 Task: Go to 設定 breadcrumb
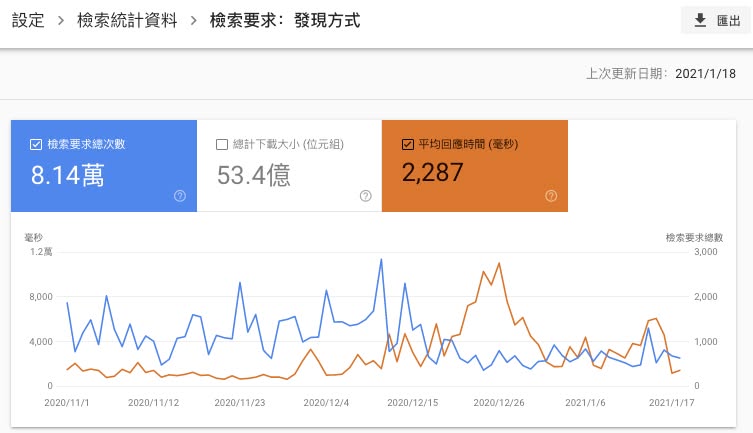pos(28,21)
